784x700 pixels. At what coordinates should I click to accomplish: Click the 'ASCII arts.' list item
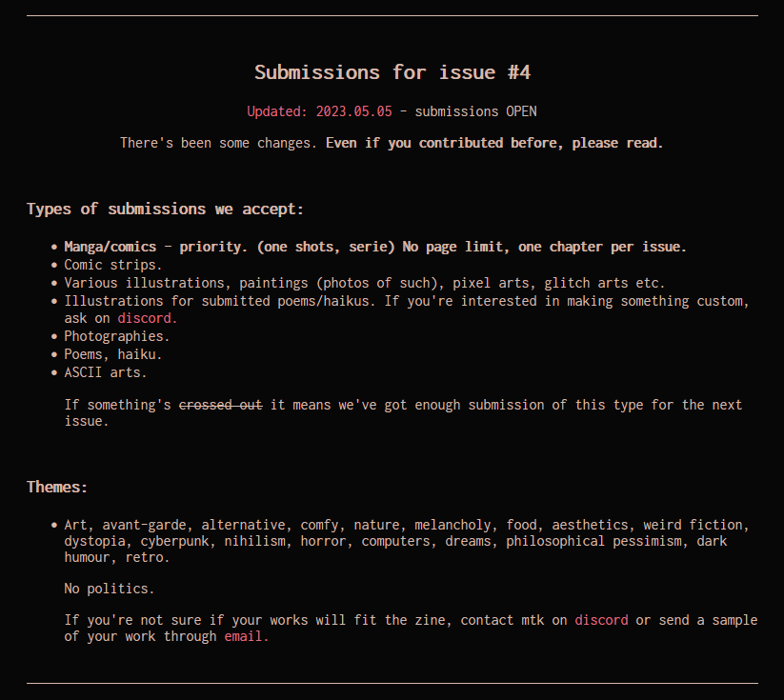(106, 372)
